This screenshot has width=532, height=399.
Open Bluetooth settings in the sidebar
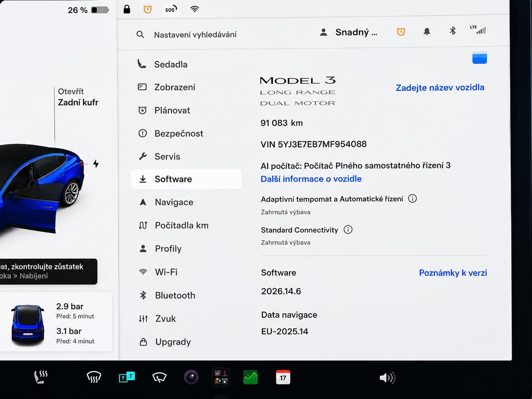[x=186, y=295]
